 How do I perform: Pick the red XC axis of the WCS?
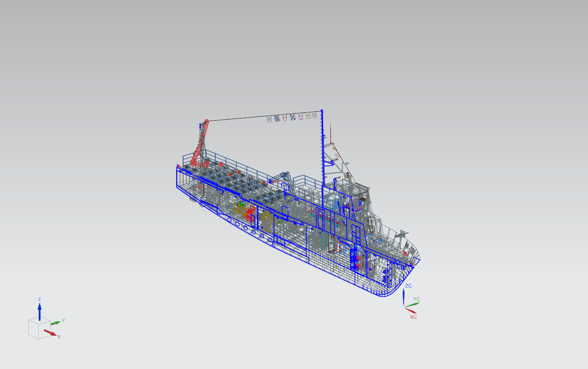[x=410, y=310]
